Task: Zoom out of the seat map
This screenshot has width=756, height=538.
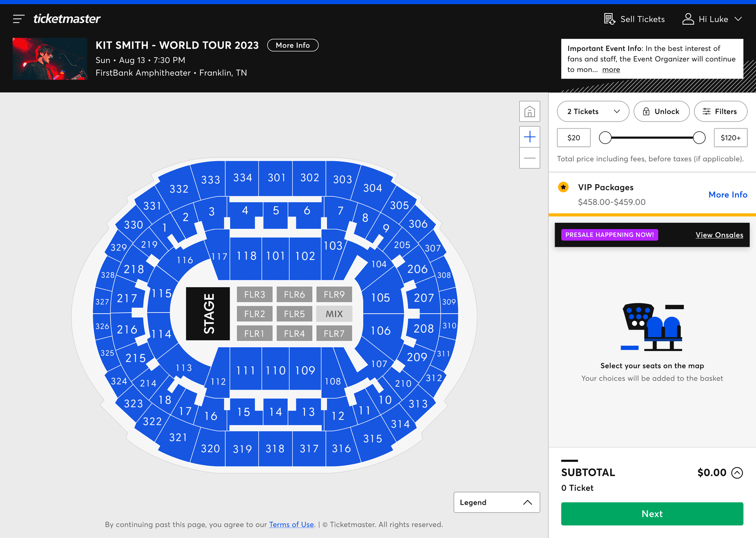Action: point(530,158)
